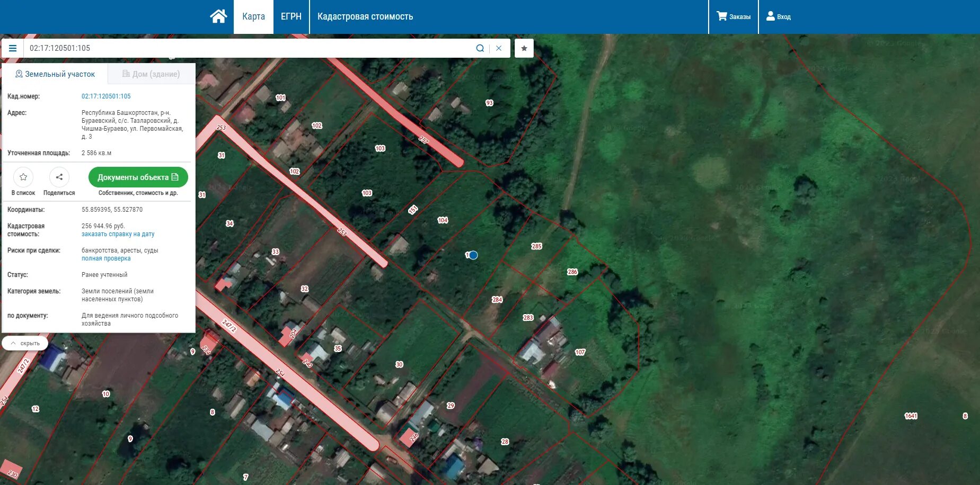Select the blue location marker on map
Viewport: 980px width, 485px height.
point(473,255)
